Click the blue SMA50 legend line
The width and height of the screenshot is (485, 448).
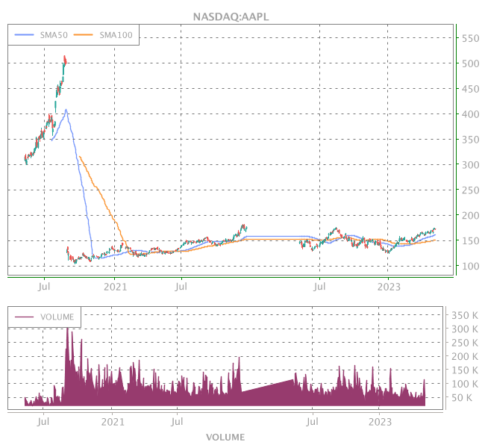[x=24, y=34]
